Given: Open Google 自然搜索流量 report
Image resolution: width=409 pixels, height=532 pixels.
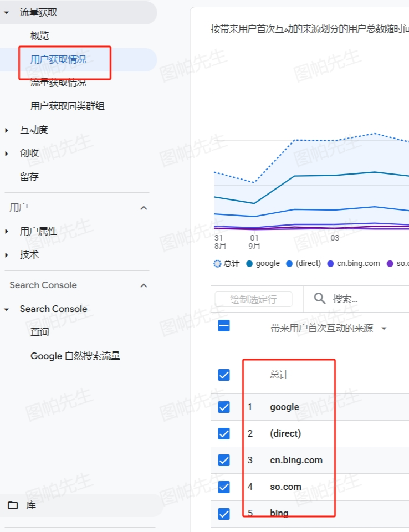Looking at the screenshot, I should tap(75, 356).
